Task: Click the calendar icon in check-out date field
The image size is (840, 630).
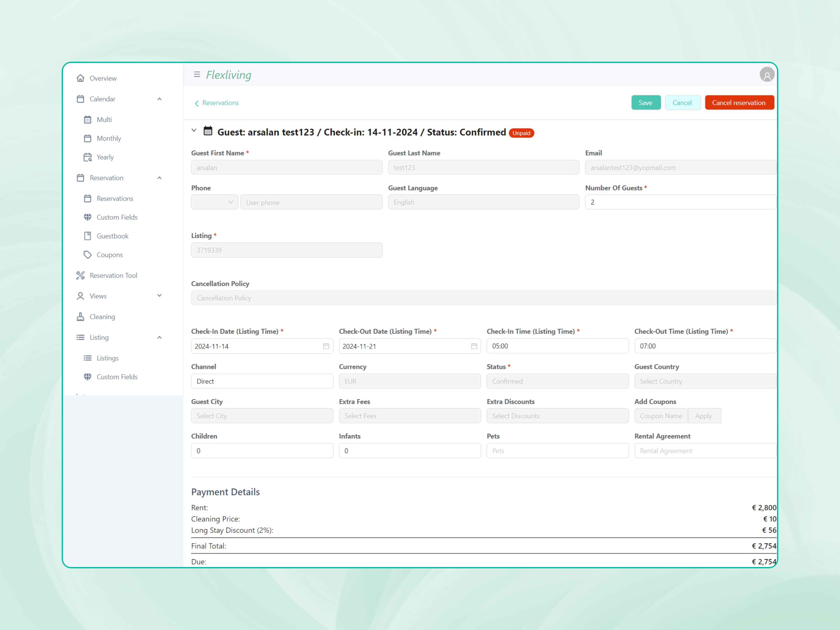Action: [x=474, y=346]
